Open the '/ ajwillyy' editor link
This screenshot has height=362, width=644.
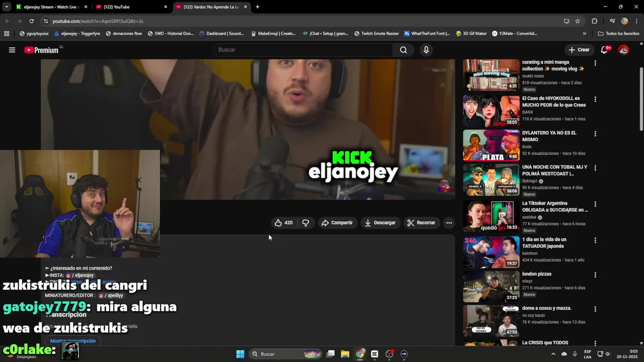click(111, 296)
